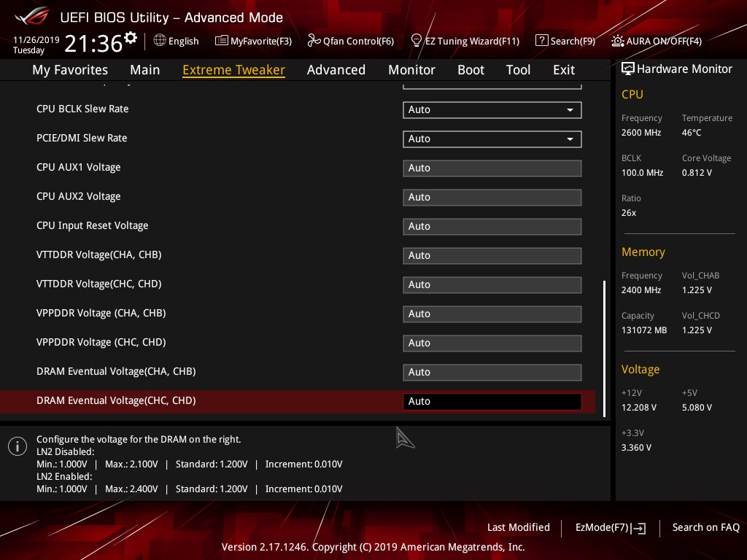The image size is (747, 560).
Task: Click CPU Input Reset Voltage field
Action: [x=492, y=227]
